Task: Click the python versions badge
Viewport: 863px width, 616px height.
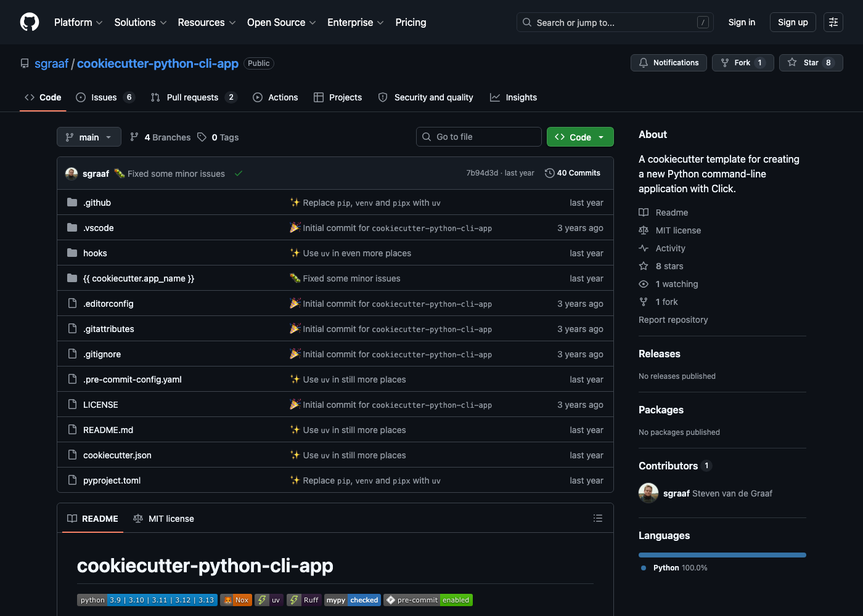Action: pyautogui.click(x=147, y=600)
